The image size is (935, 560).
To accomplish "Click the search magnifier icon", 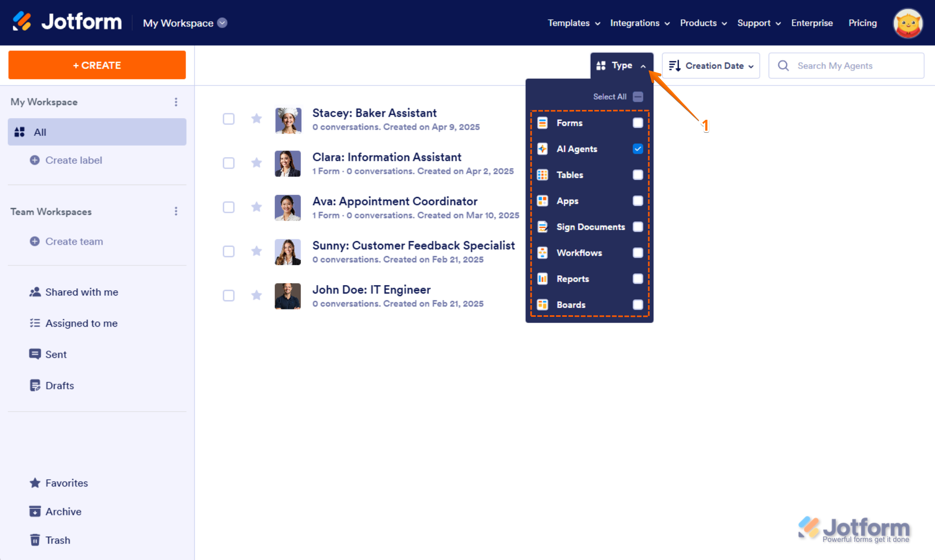I will [783, 66].
